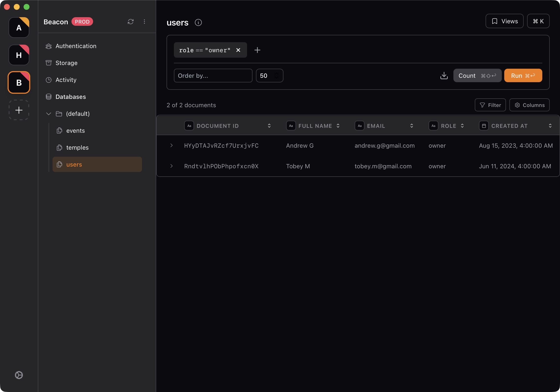Click the Jun 11, 2024 created date
560x392 pixels.
(x=515, y=166)
